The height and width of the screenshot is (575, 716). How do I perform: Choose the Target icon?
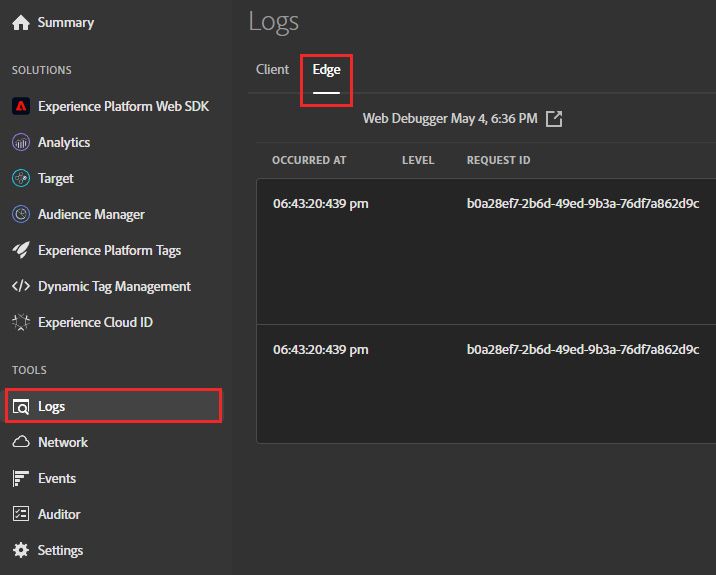click(21, 178)
